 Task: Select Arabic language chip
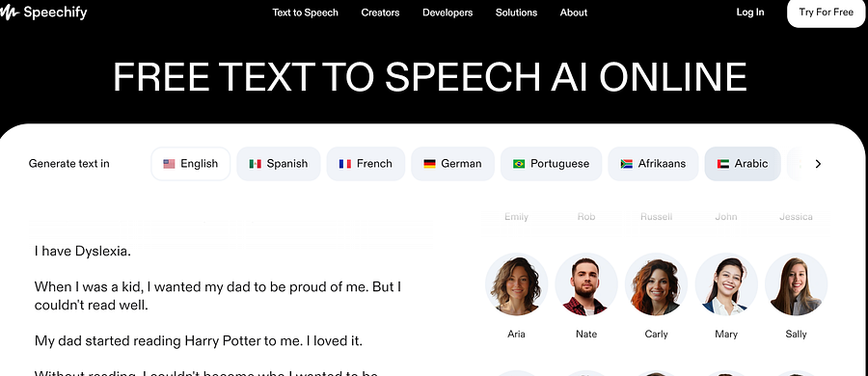pos(743,164)
